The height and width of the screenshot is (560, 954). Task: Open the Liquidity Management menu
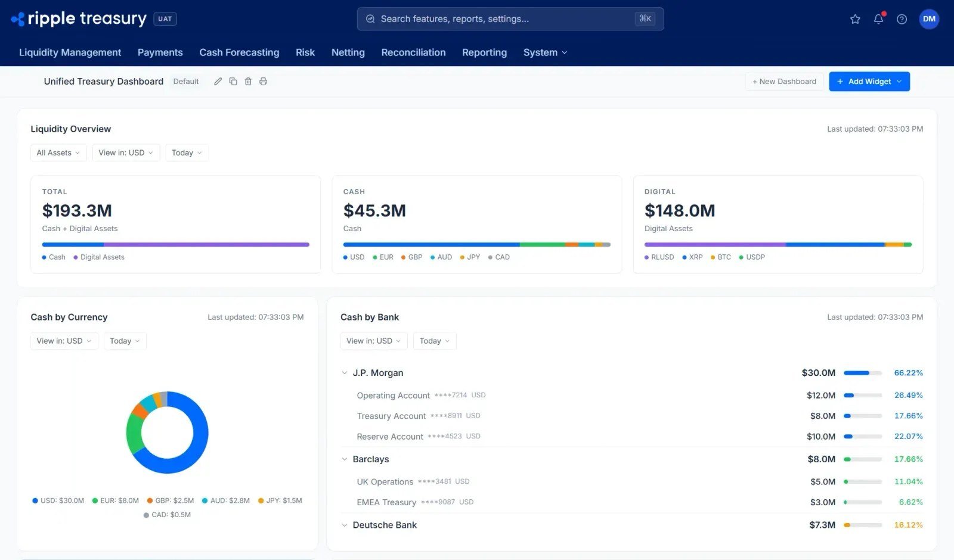70,52
